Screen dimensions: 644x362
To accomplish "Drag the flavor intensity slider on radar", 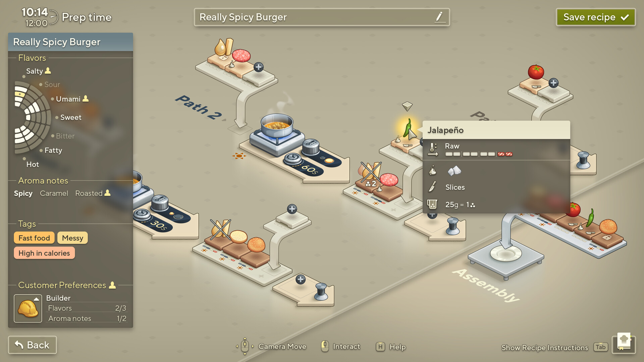I will coord(20,94).
